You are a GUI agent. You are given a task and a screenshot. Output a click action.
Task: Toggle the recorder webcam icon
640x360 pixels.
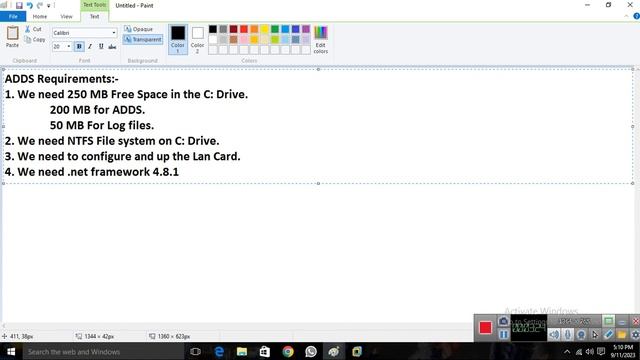click(x=581, y=335)
